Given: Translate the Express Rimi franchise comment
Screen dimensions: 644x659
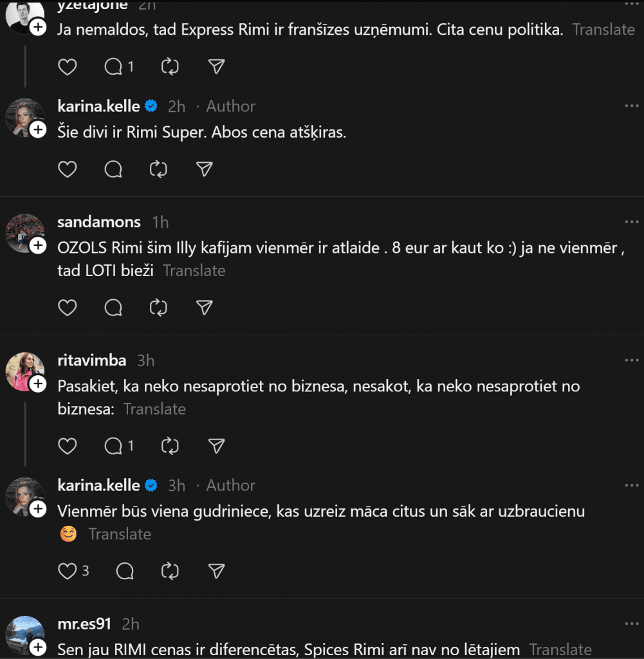Looking at the screenshot, I should point(603,30).
